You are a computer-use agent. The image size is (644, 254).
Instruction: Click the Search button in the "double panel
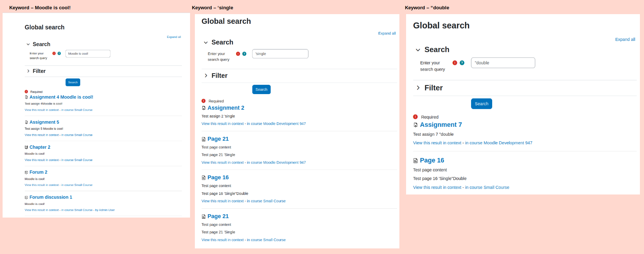(481, 104)
